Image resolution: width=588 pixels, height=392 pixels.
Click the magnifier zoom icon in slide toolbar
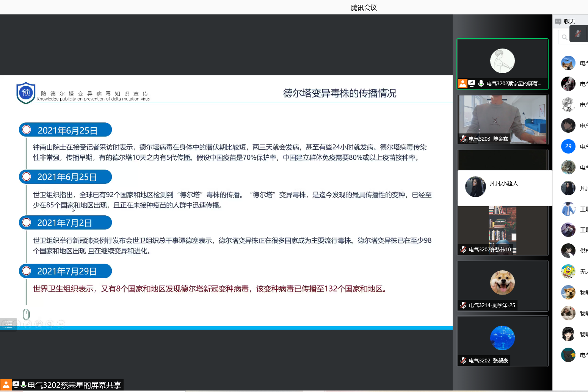[50, 324]
